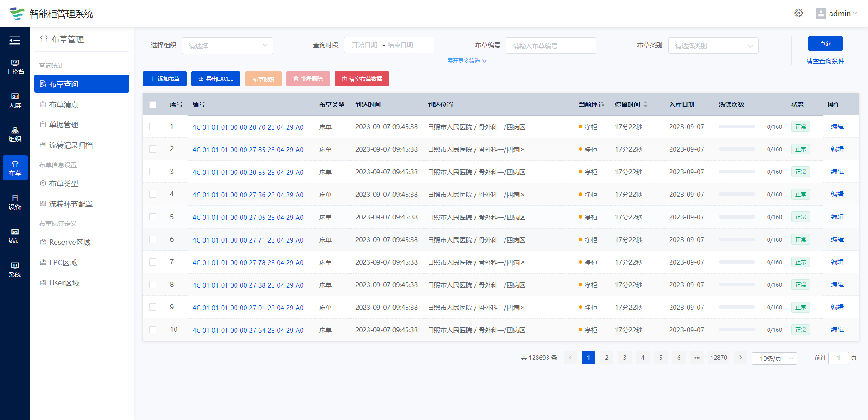Image resolution: width=868 pixels, height=420 pixels.
Task: Click 编辑 link in row 7
Action: click(837, 262)
